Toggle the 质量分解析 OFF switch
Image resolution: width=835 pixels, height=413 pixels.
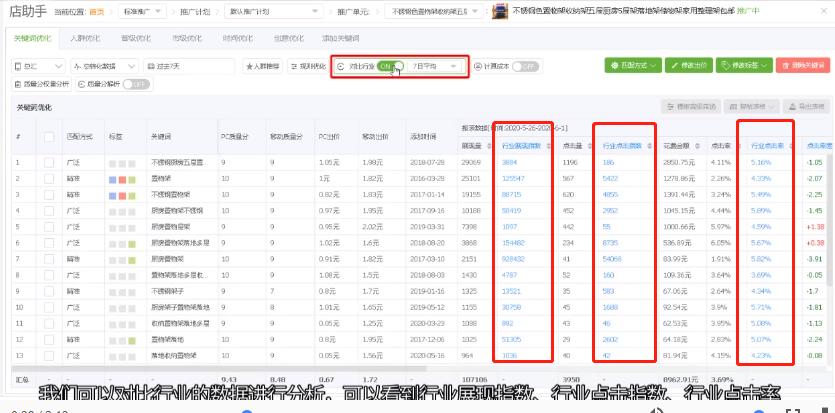click(136, 84)
